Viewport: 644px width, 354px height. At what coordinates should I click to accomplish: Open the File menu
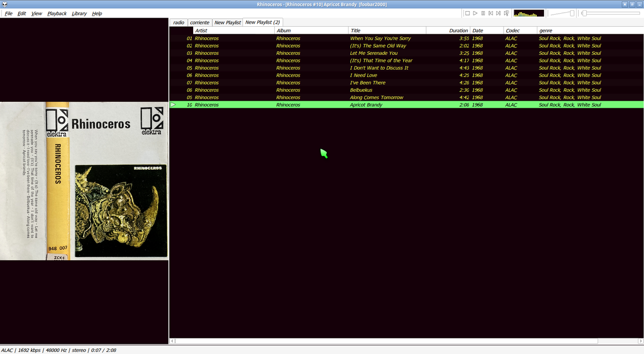click(x=9, y=14)
